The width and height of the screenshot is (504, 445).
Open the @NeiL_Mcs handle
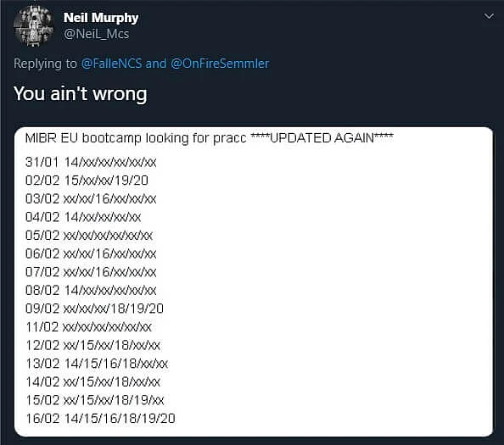click(96, 34)
